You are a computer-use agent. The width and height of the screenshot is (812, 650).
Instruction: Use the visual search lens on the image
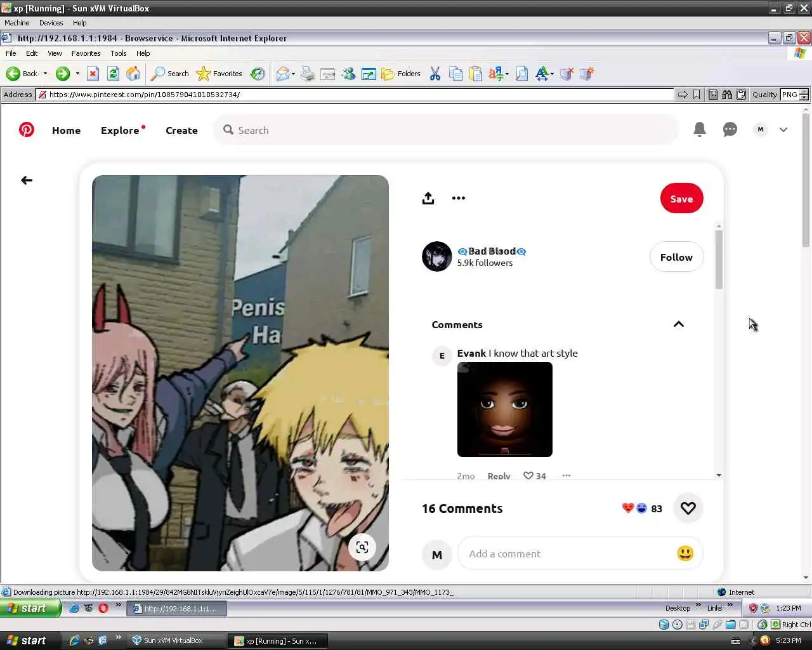click(362, 547)
